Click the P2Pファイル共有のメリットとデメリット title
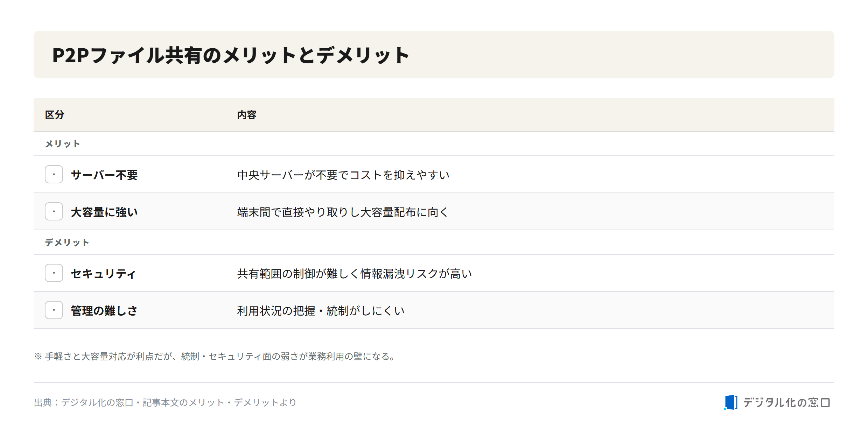The image size is (868, 443). tap(231, 55)
